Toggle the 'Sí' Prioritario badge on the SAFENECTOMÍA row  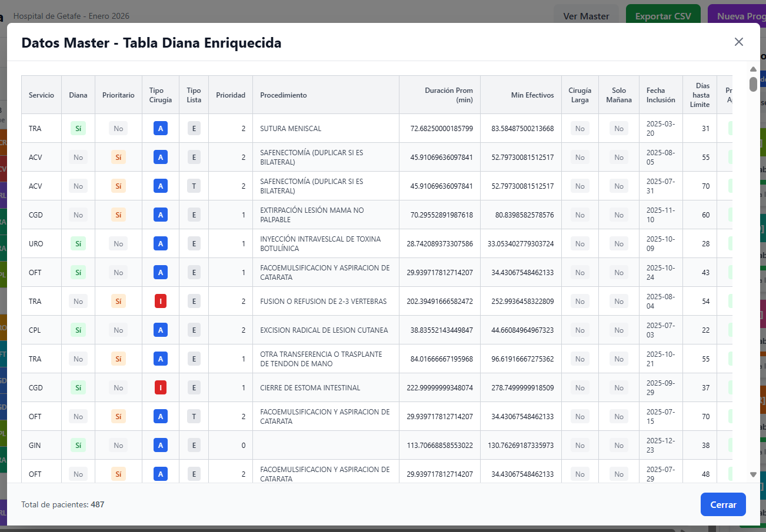118,157
